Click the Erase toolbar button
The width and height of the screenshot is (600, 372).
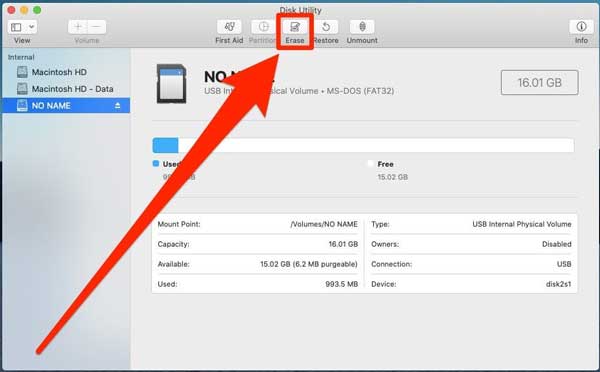tap(295, 27)
